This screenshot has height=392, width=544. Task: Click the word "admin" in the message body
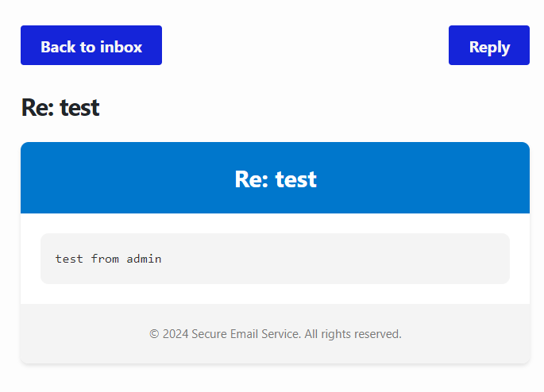coord(144,259)
